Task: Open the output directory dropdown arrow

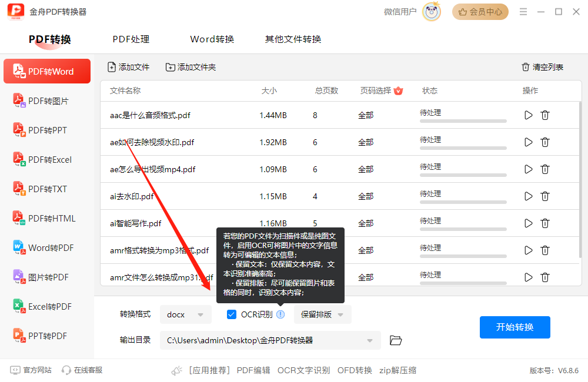Action: pyautogui.click(x=370, y=340)
